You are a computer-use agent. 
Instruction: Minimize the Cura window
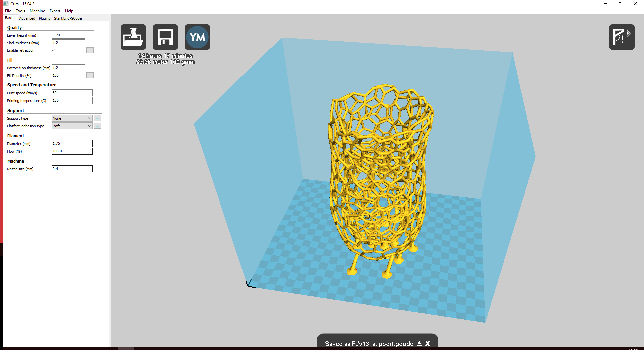tap(605, 4)
